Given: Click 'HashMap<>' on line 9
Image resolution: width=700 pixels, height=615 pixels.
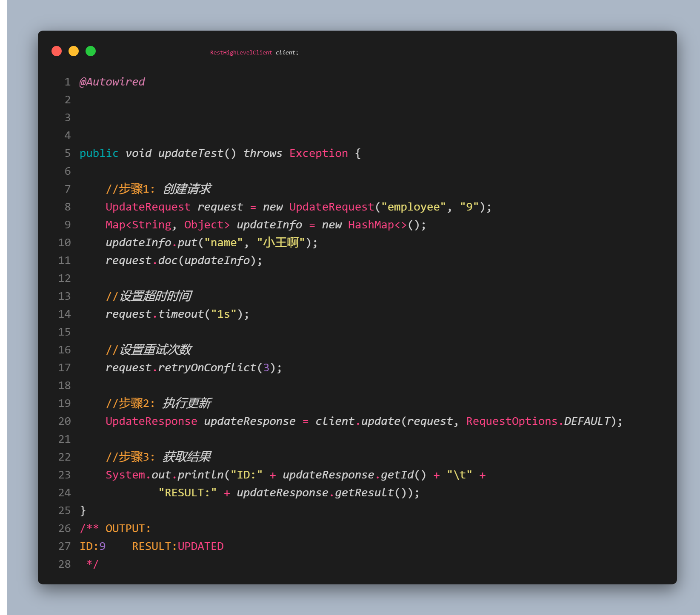Looking at the screenshot, I should coord(377,225).
